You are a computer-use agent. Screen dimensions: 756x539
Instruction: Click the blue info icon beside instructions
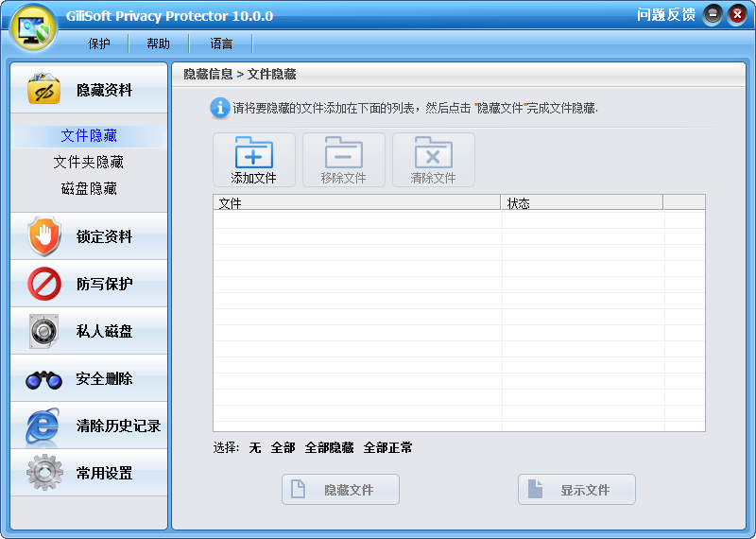point(220,108)
